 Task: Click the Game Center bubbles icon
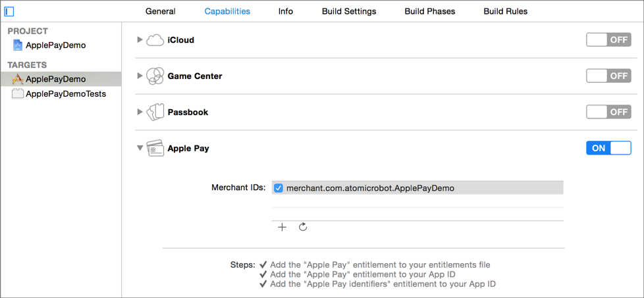(155, 76)
